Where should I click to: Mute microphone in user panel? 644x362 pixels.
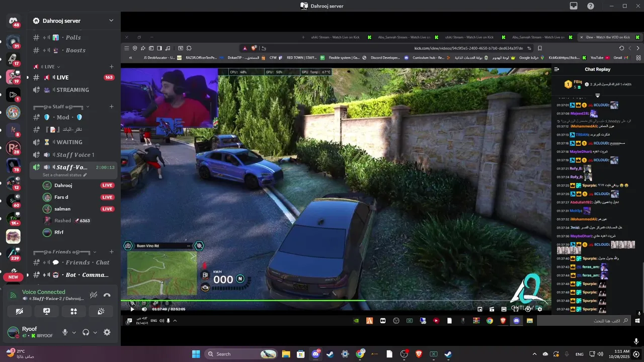tap(65, 332)
